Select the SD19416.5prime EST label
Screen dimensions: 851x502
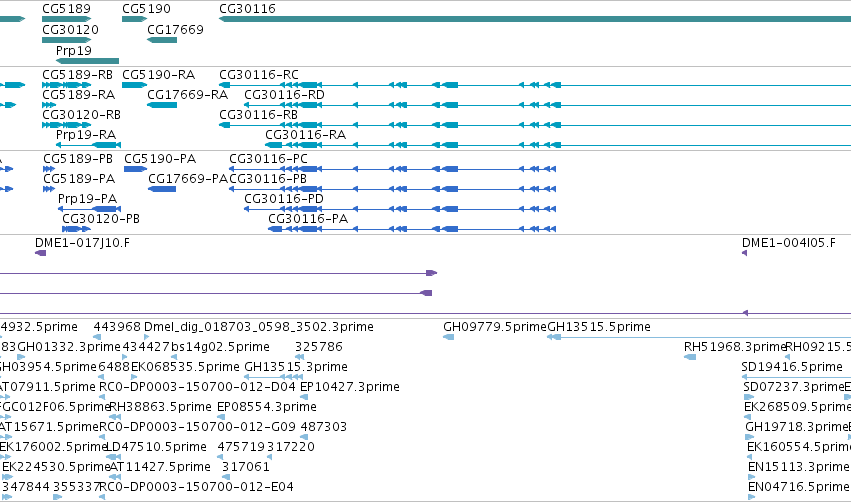(792, 366)
